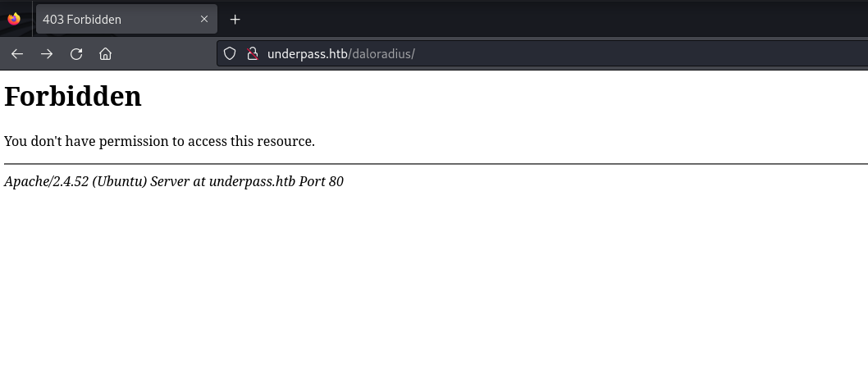Reload the 403 Forbidden page
The image size is (868, 392).
(76, 54)
